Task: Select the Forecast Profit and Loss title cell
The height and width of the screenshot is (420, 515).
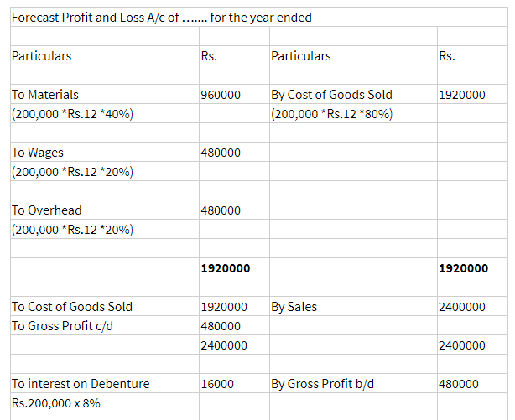Action: (x=169, y=18)
